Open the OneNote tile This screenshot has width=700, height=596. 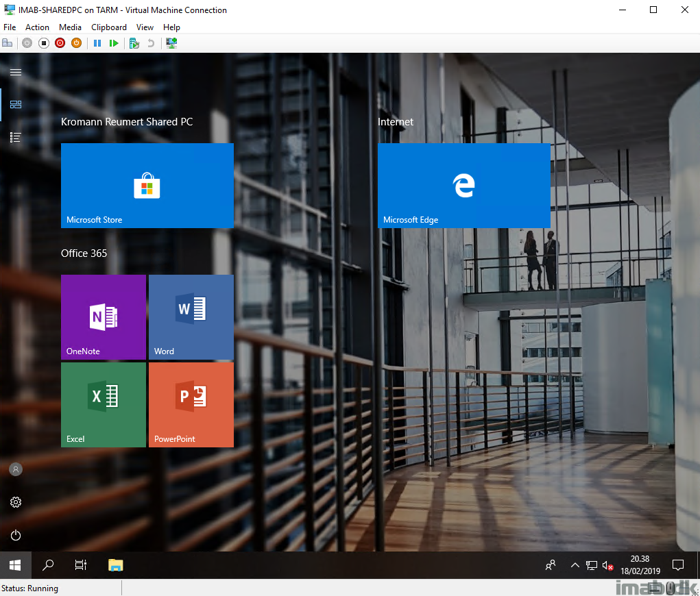[104, 317]
